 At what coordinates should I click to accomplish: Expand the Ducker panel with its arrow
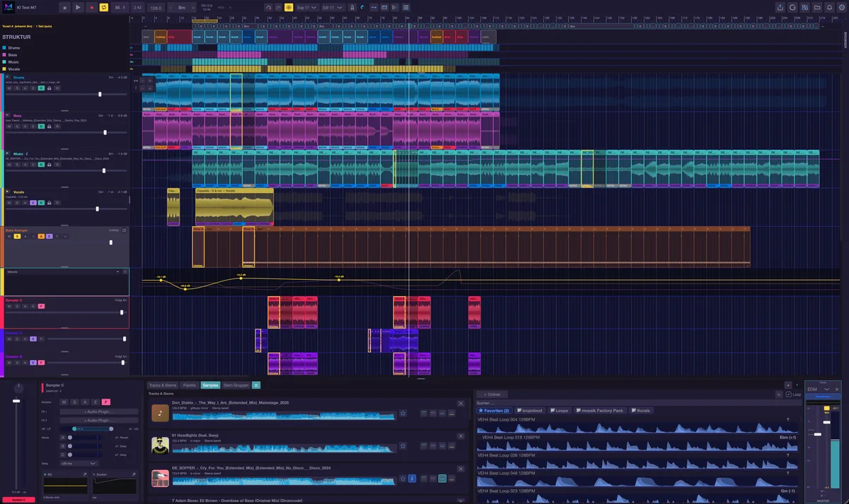[134, 474]
